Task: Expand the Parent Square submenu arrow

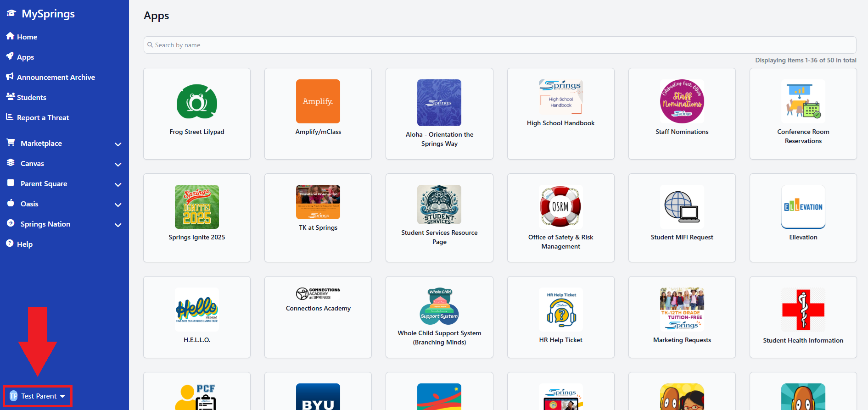Action: click(x=118, y=184)
